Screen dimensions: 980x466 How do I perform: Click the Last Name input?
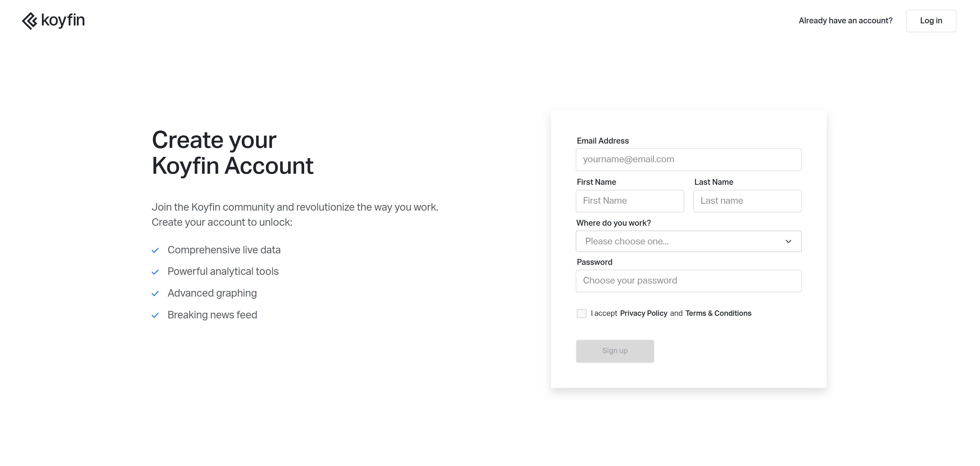click(x=747, y=201)
